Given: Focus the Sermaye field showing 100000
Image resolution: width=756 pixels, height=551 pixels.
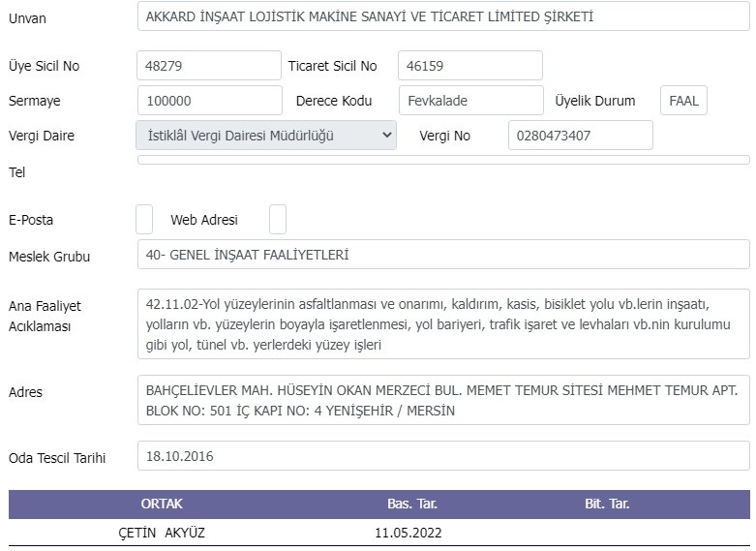Looking at the screenshot, I should [x=210, y=101].
